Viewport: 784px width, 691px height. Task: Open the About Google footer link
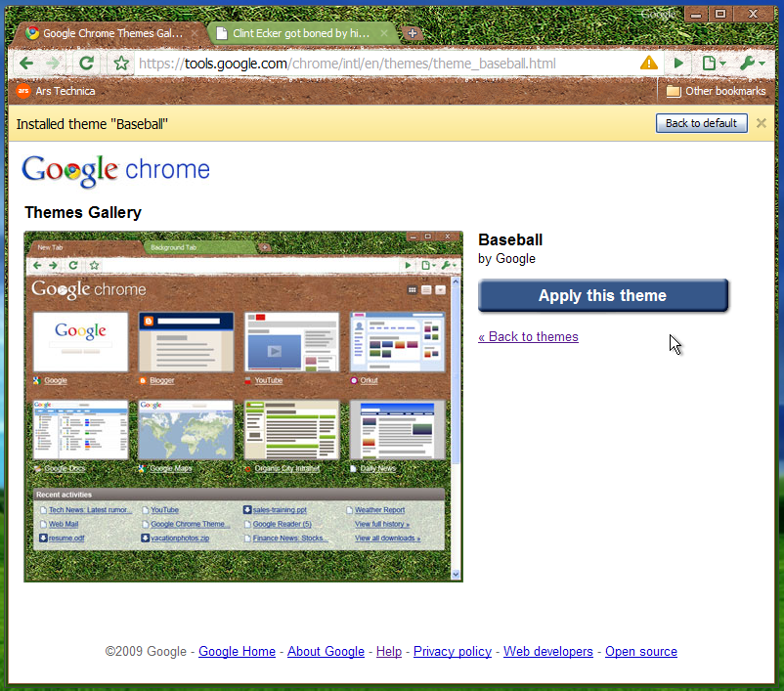coord(326,652)
